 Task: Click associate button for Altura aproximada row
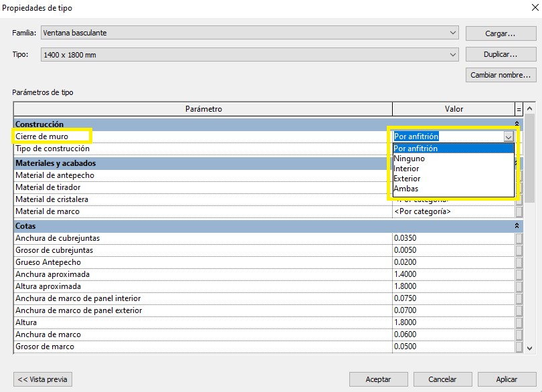coord(519,286)
